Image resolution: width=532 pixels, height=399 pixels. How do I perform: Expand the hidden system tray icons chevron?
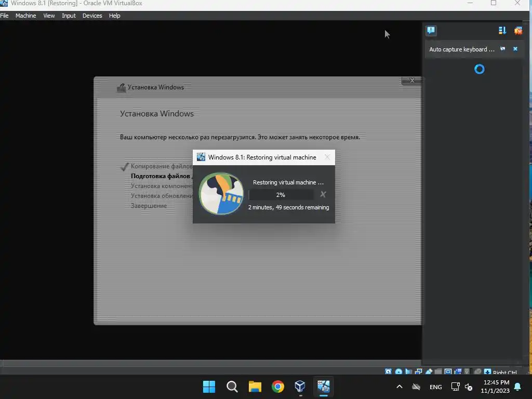coord(400,387)
